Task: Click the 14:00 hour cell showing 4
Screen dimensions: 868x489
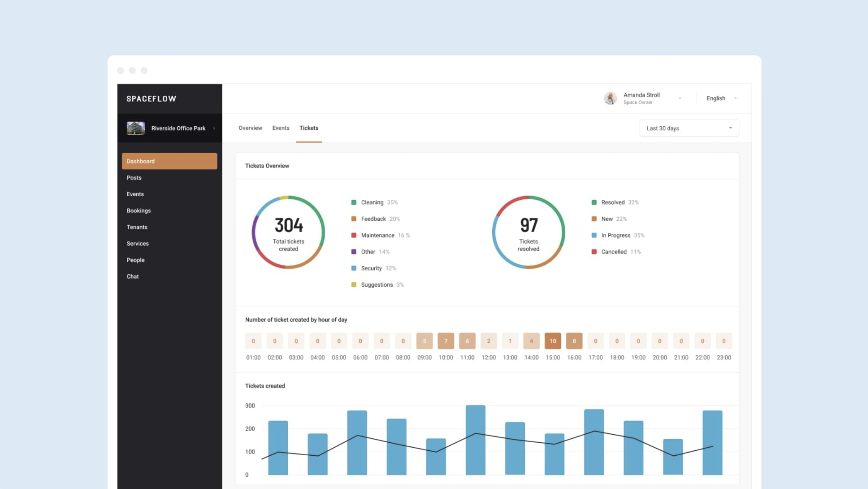Action: 531,341
